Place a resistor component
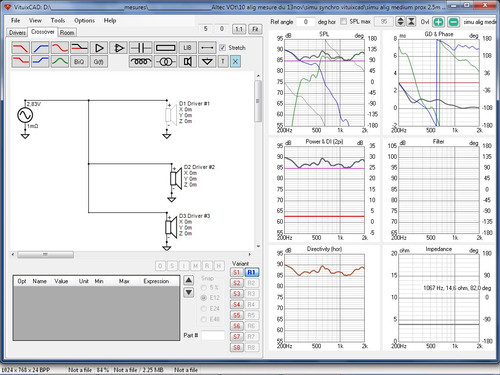500x375 pixels. point(166,48)
